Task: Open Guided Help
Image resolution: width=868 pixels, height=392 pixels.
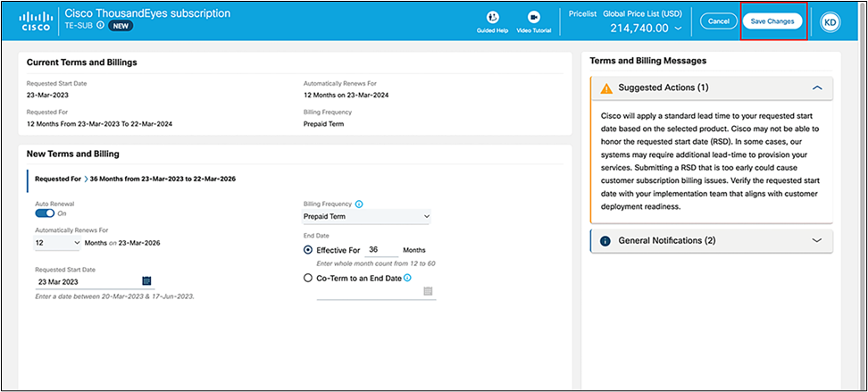Action: click(x=492, y=22)
